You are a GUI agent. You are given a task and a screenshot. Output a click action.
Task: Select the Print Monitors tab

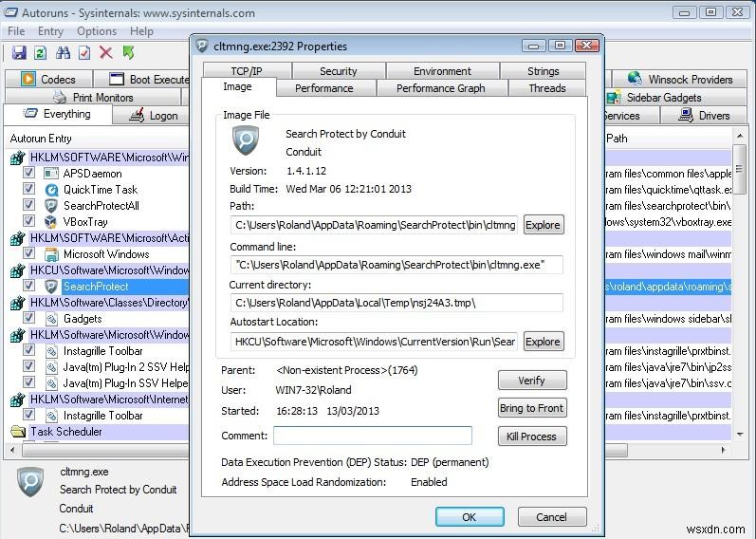tap(94, 98)
